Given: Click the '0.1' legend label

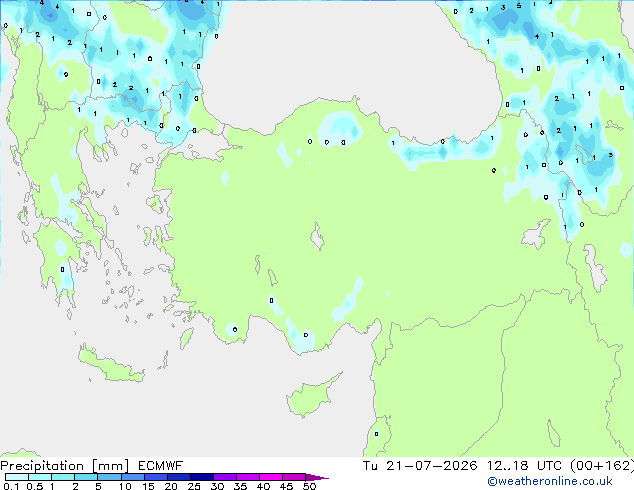Looking at the screenshot, I should pyautogui.click(x=11, y=486).
